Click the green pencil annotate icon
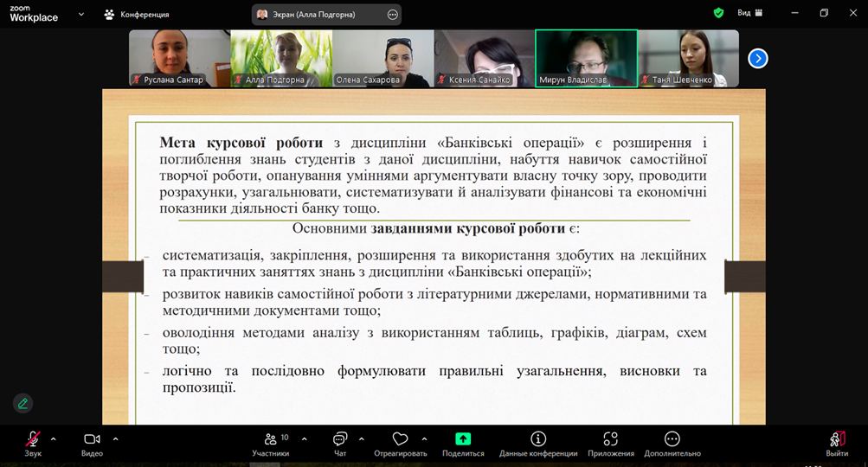868x467 pixels. (23, 403)
